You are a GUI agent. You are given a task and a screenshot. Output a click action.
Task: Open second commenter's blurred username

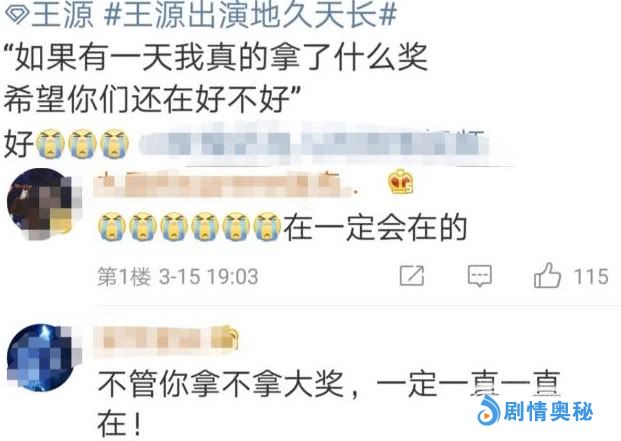coord(154,339)
